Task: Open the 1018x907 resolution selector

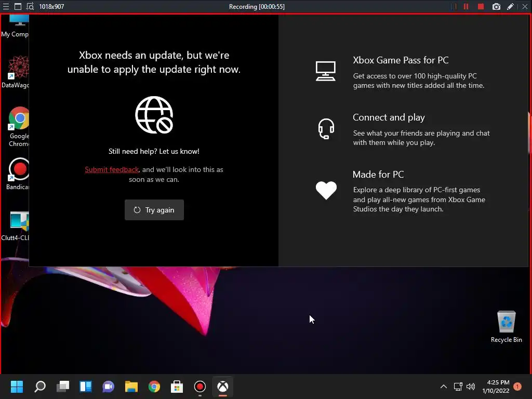Action: point(51,6)
